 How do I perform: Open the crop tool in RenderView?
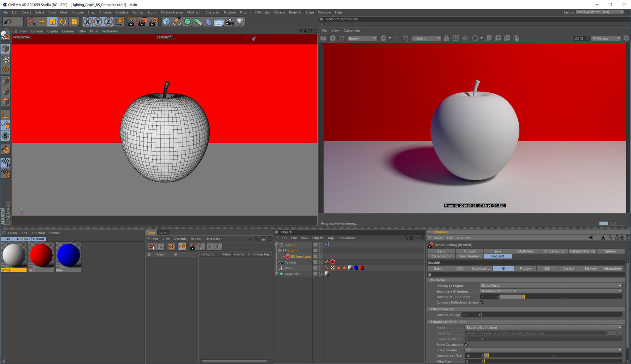click(406, 38)
